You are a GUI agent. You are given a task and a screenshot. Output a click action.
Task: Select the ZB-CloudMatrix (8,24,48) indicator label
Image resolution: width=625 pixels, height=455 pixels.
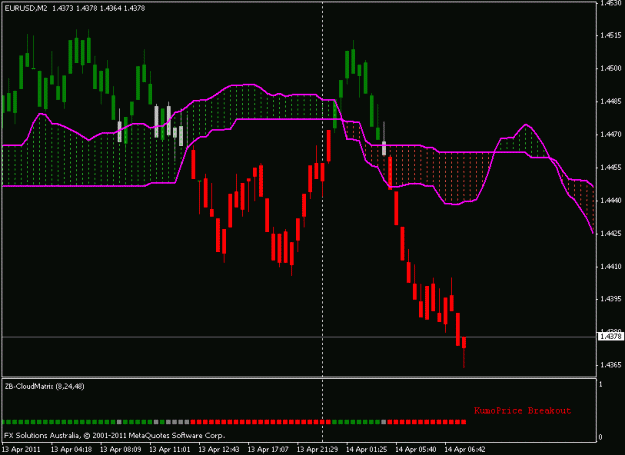[44, 386]
